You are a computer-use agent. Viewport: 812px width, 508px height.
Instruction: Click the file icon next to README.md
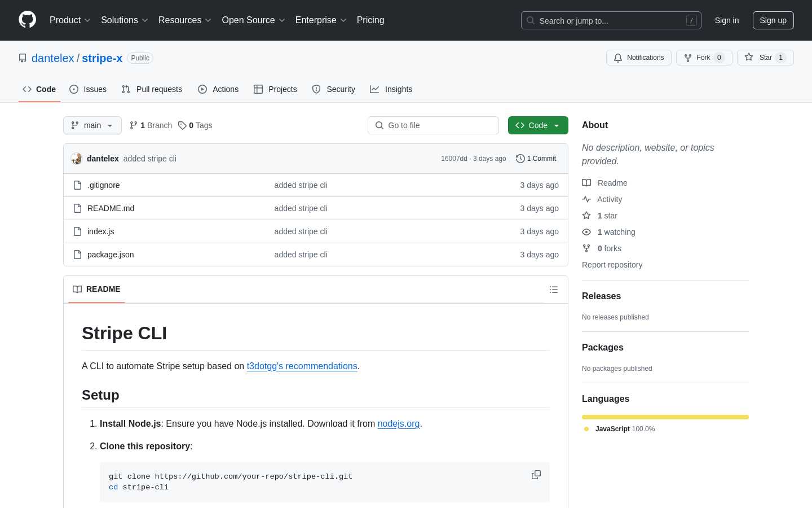click(x=78, y=208)
